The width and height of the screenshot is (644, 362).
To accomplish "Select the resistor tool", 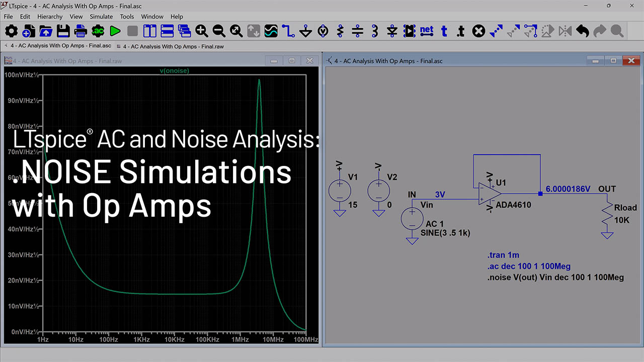I will coord(341,31).
